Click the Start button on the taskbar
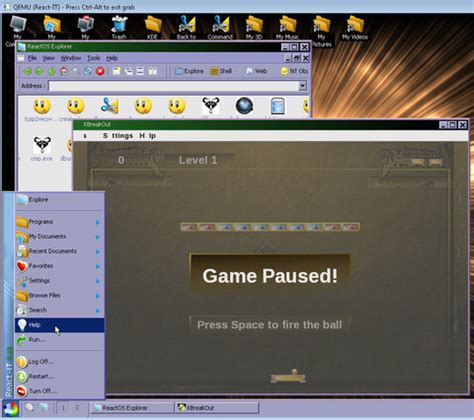The height and width of the screenshot is (420, 474). pos(10,408)
